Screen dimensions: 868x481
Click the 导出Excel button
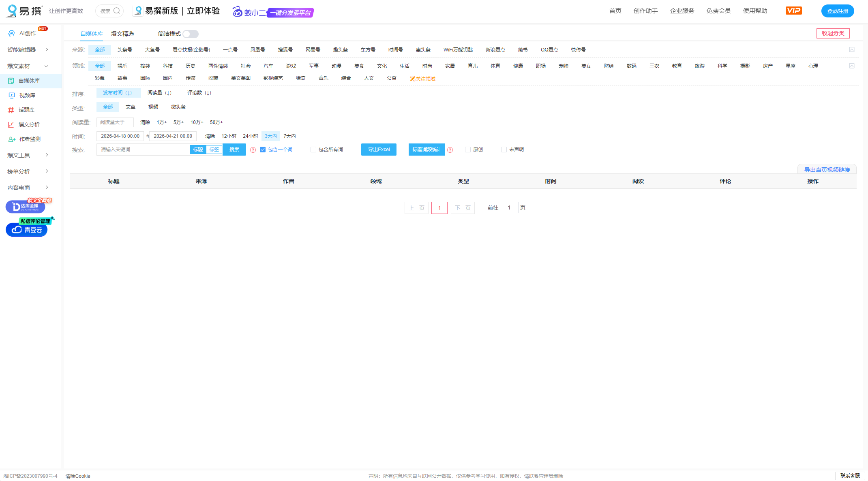tap(378, 150)
